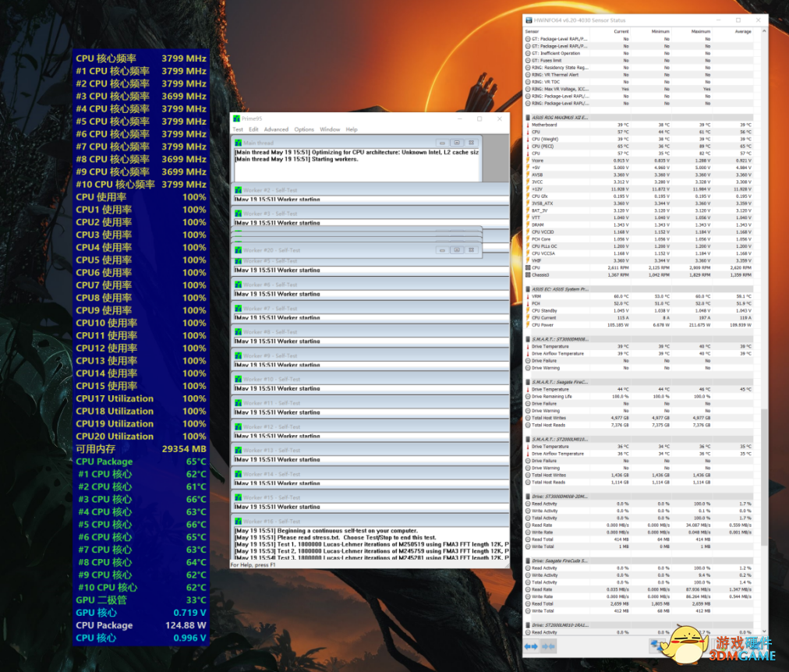Click the Worker #11 window icon
The width and height of the screenshot is (789, 672).
click(239, 403)
